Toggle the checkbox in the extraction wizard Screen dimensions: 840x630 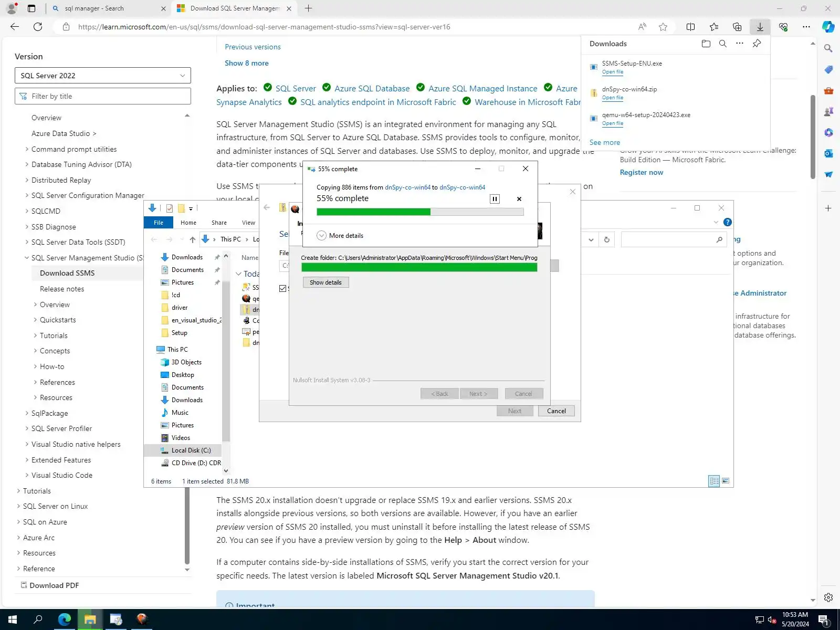pos(283,288)
